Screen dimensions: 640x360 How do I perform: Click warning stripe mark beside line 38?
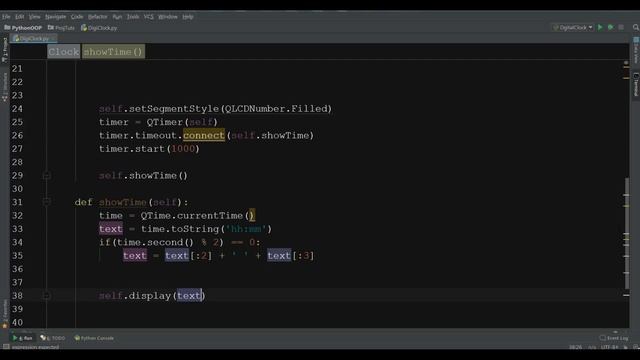click(626, 295)
